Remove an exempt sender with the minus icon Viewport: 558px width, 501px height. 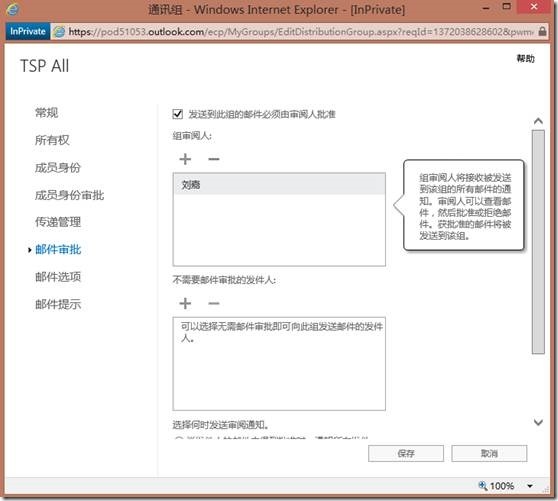click(x=214, y=303)
